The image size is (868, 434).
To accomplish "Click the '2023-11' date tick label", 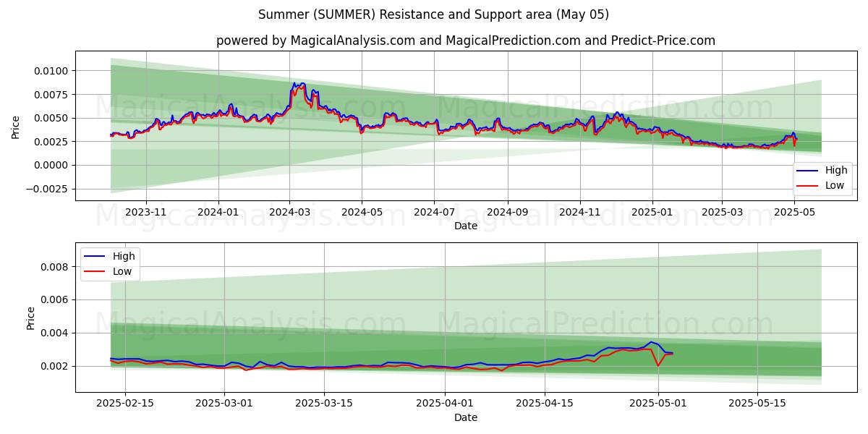I will click(146, 211).
